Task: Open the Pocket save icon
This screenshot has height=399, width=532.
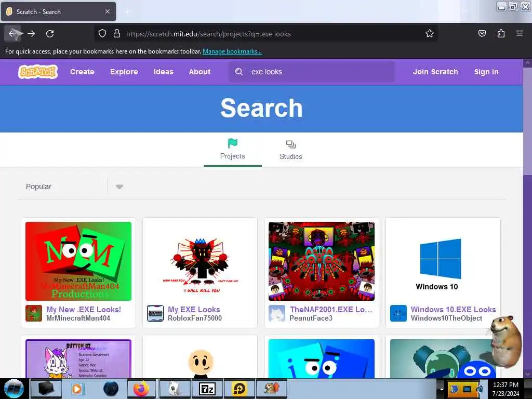Action: coord(482,33)
